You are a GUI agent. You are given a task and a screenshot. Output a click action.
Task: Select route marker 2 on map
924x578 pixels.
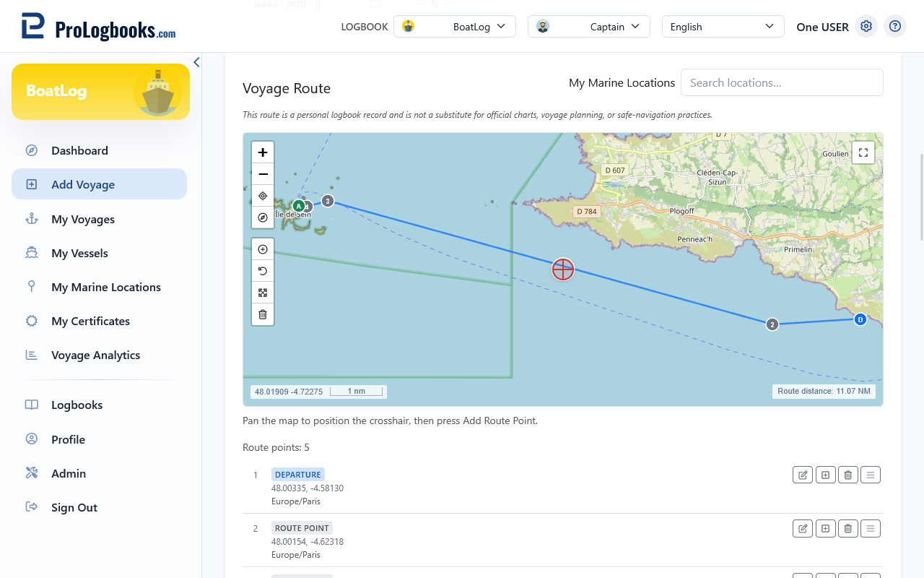tap(772, 324)
